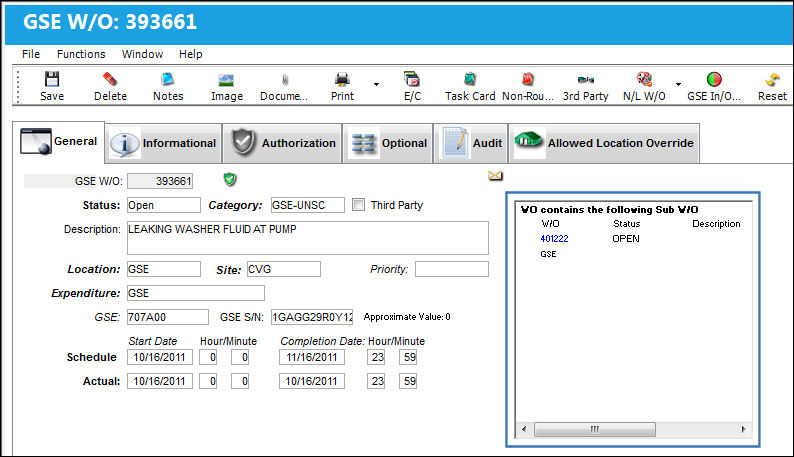Viewport: 794px width, 457px height.
Task: Click the Approximate Value: 0 text
Action: (x=407, y=317)
